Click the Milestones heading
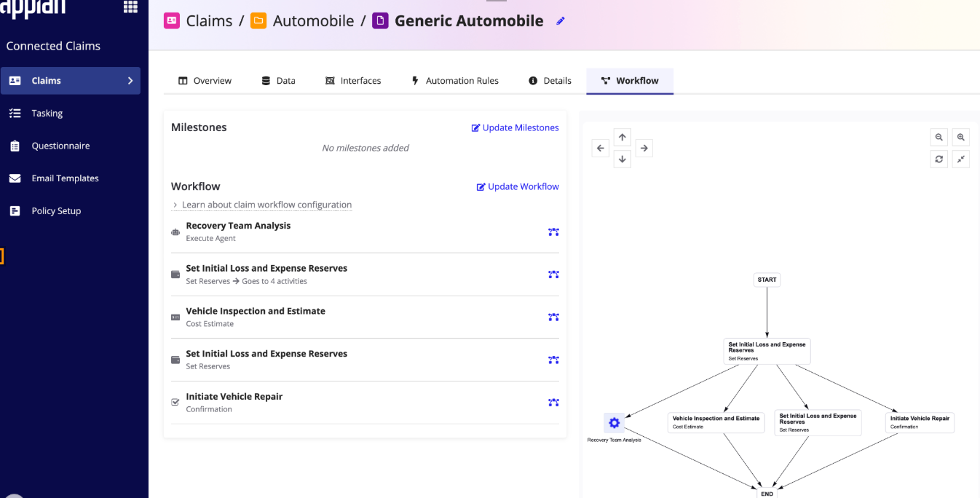The height and width of the screenshot is (498, 980). tap(199, 127)
